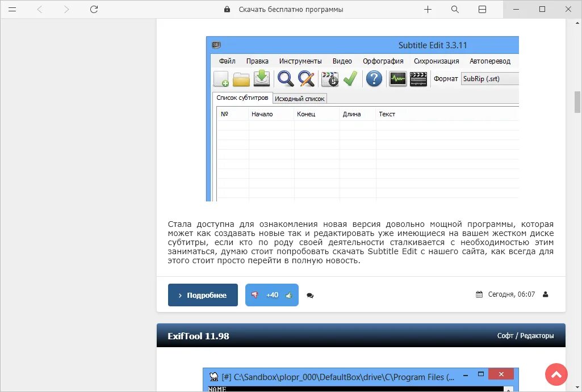This screenshot has height=392, width=582.
Task: Reload the current page
Action: click(x=94, y=9)
